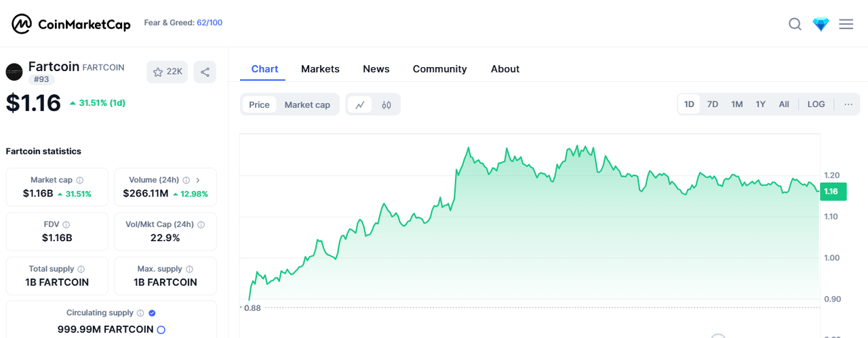Set chart range to 1M
This screenshot has width=868, height=338.
[x=737, y=104]
